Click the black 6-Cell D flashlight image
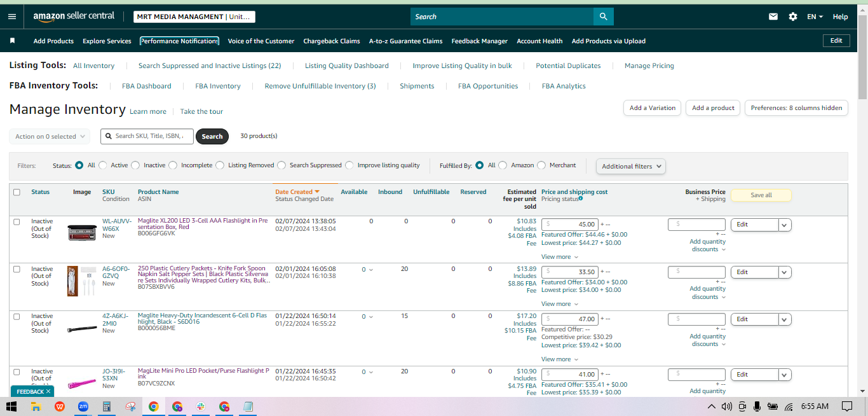The image size is (868, 416). click(x=81, y=329)
